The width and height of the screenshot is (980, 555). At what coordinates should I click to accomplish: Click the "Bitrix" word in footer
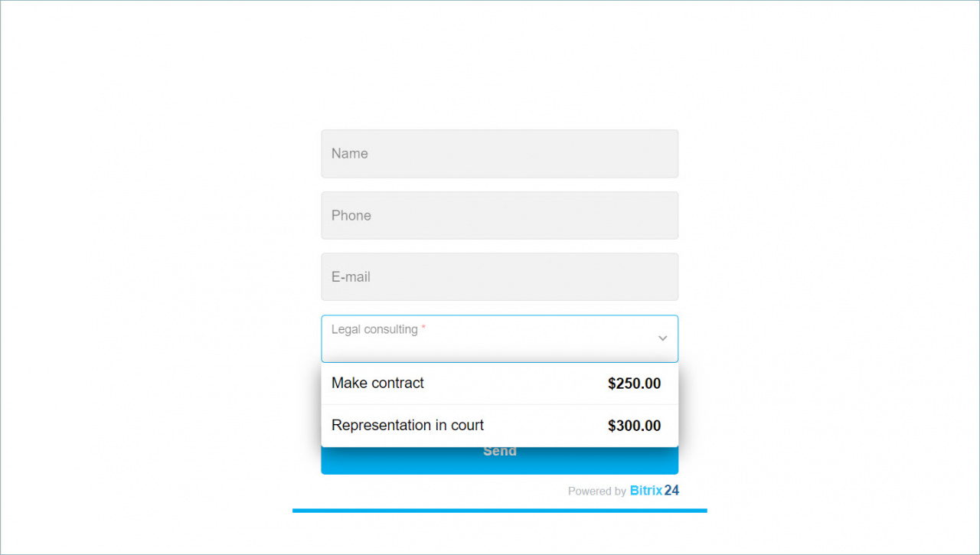646,491
